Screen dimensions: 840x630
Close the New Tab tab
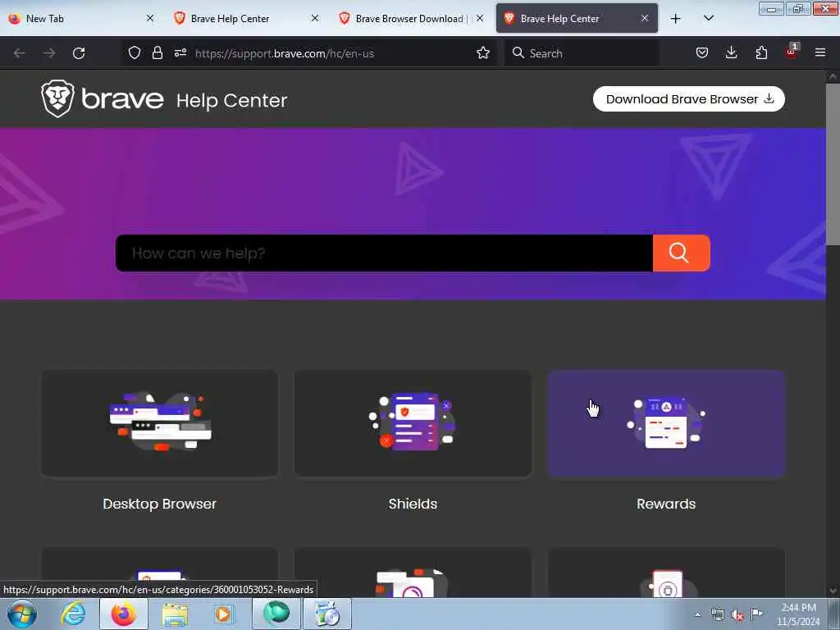pos(150,18)
